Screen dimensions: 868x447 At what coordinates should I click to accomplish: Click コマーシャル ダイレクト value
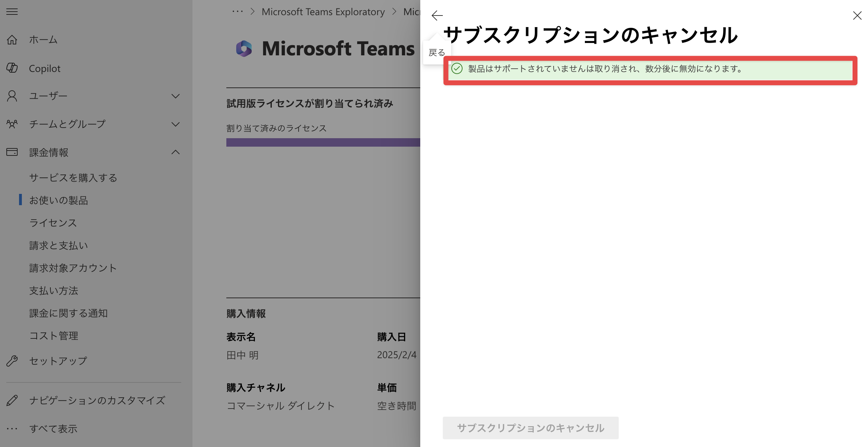(281, 406)
